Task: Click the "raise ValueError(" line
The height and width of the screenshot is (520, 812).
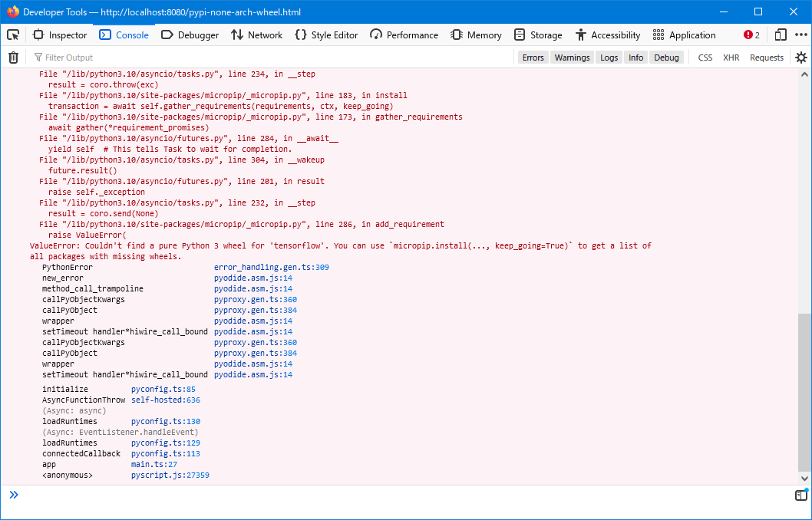Action: point(87,235)
